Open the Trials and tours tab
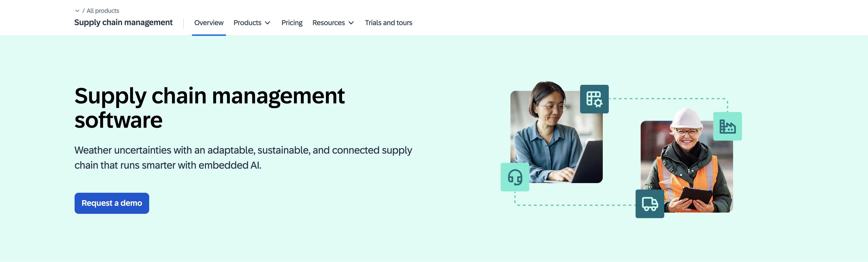Screen dimensions: 868x262 [x=389, y=23]
